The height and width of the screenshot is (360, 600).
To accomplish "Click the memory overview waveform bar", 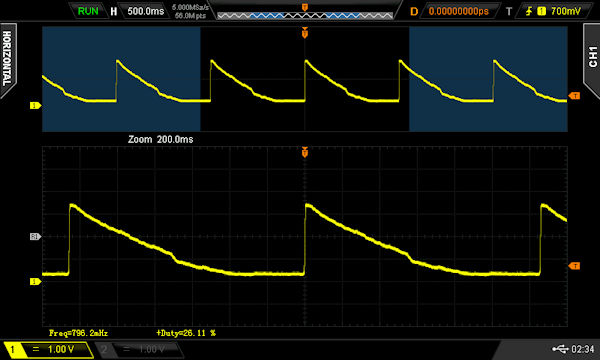I will tap(305, 16).
